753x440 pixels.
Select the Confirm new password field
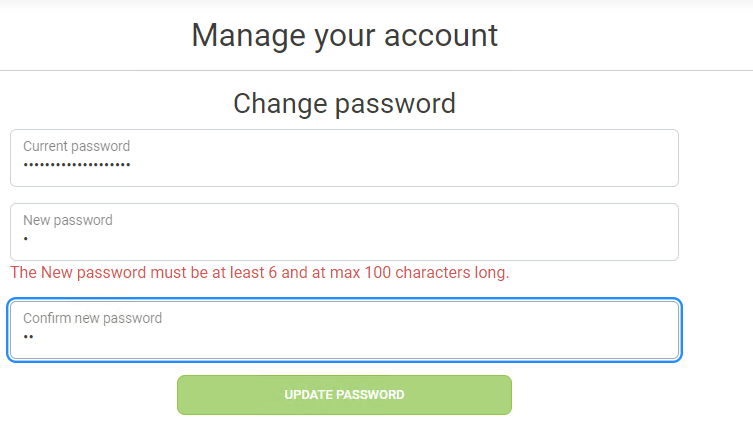pyautogui.click(x=344, y=330)
